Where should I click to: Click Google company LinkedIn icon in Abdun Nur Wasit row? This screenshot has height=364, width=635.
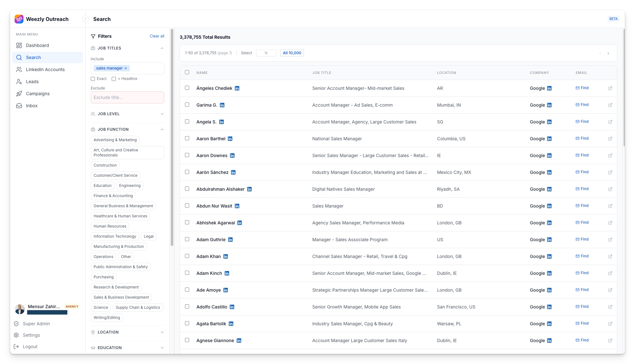pyautogui.click(x=549, y=206)
